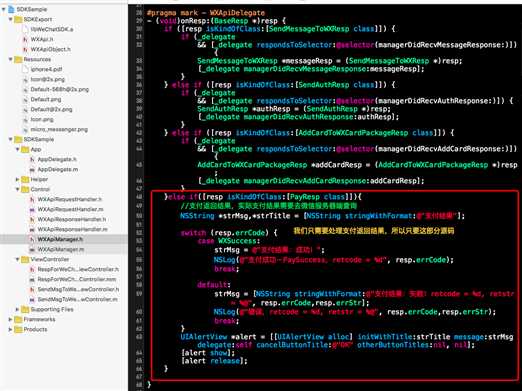The image size is (522, 391).
Task: Click the implementation icon beside AppDelegate.m
Action: click(32, 169)
